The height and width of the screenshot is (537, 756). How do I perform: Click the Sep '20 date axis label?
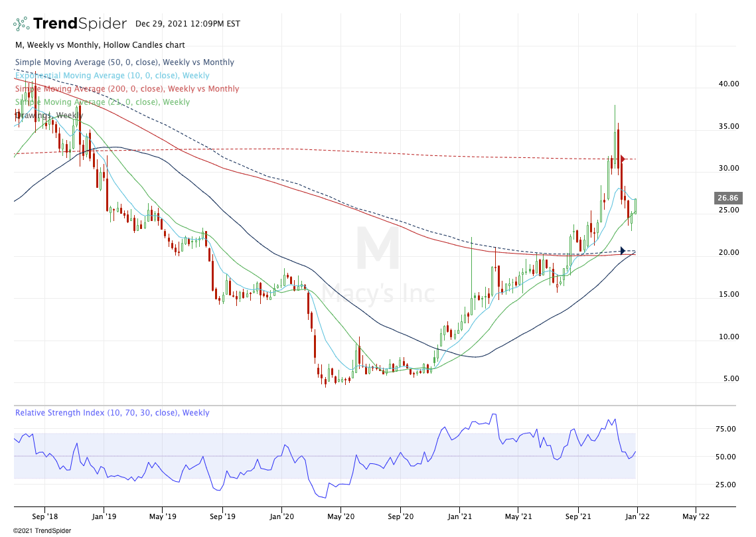coord(401,516)
